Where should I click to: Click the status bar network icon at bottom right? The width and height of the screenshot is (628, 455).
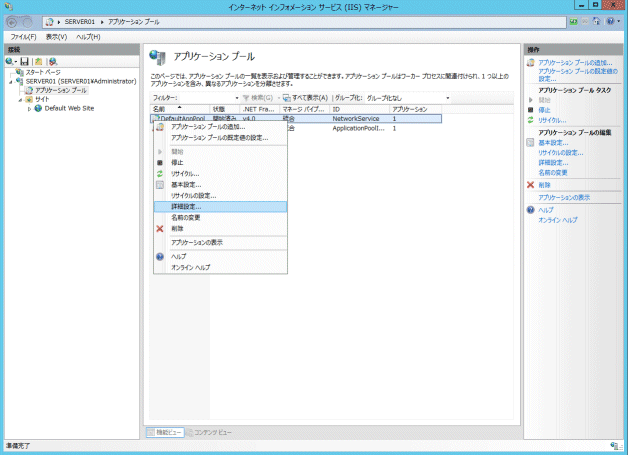coord(614,446)
